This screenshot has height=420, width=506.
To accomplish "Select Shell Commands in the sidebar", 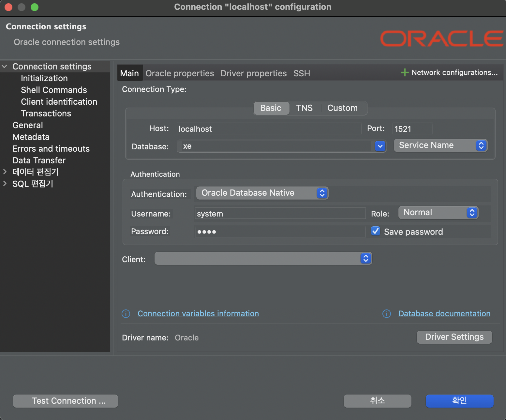I will [54, 90].
